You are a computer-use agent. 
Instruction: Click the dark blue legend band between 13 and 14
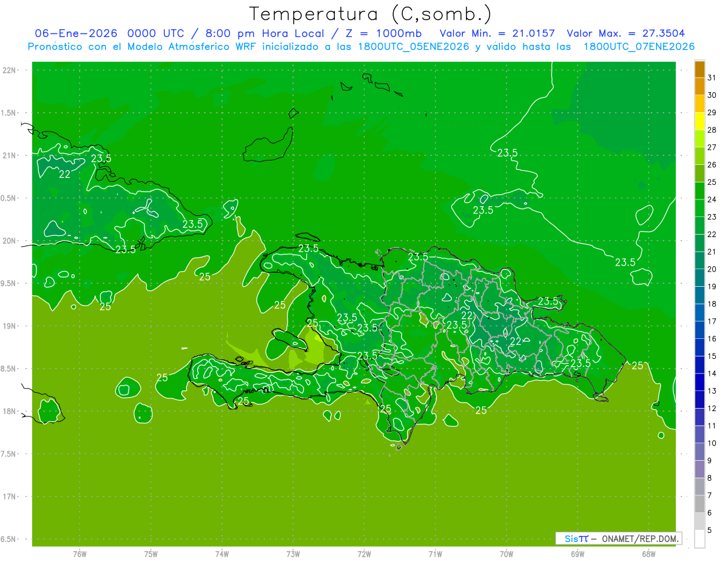pyautogui.click(x=699, y=382)
